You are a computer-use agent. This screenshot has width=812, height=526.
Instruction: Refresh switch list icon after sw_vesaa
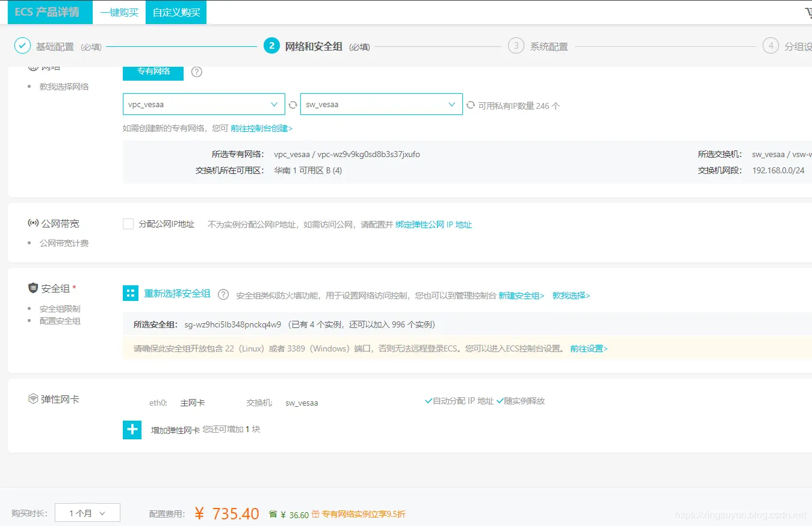click(471, 105)
